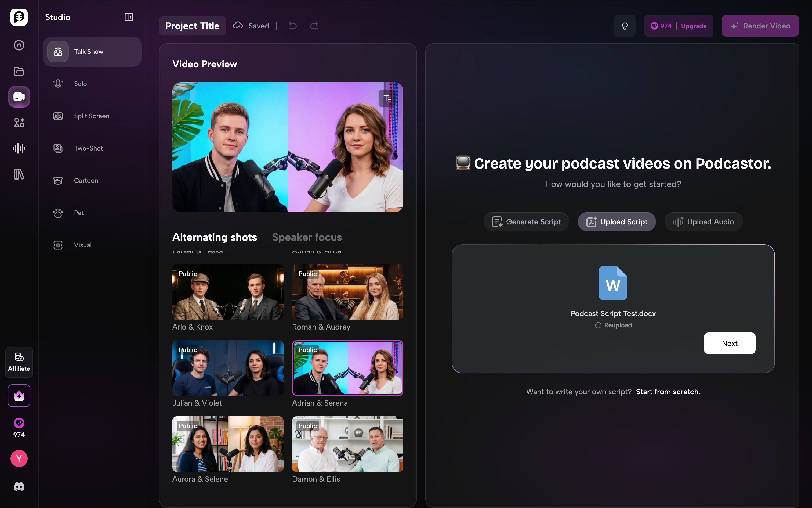This screenshot has width=812, height=508.
Task: Choose the Upload Audio option
Action: pyautogui.click(x=704, y=222)
